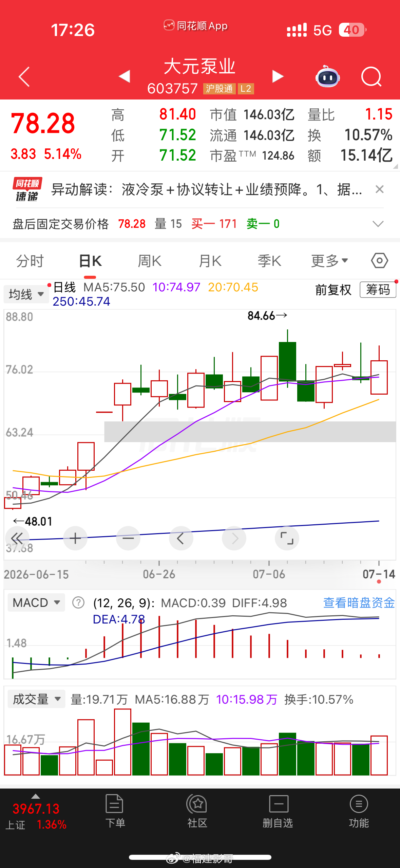Image resolution: width=400 pixels, height=868 pixels.
Task: Tap 删自选 remove from watchlist
Action: [x=278, y=811]
